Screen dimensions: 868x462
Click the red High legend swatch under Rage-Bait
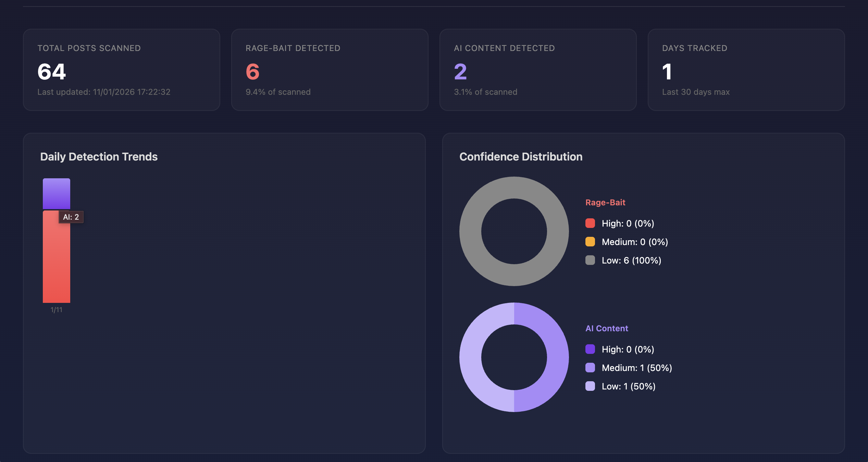pyautogui.click(x=591, y=223)
